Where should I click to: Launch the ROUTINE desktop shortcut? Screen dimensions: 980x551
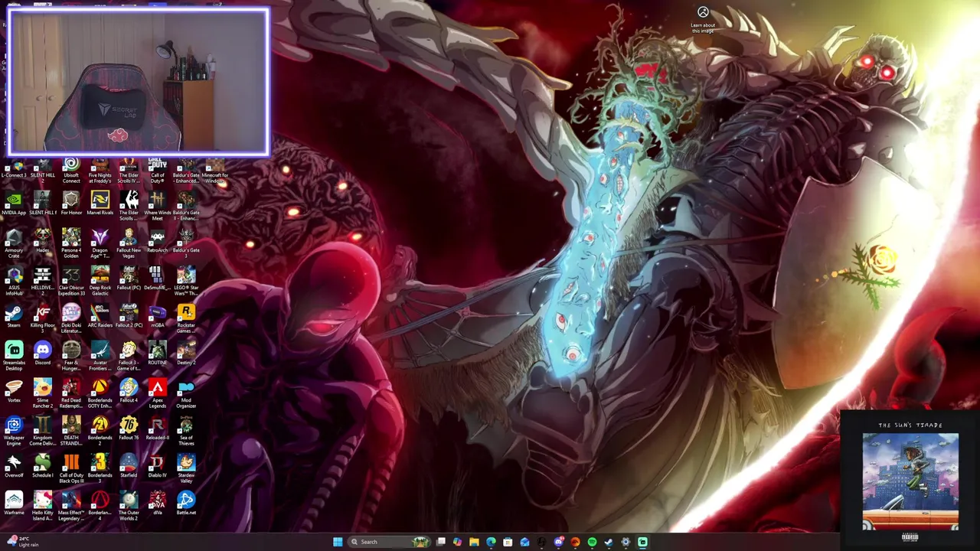[157, 354]
